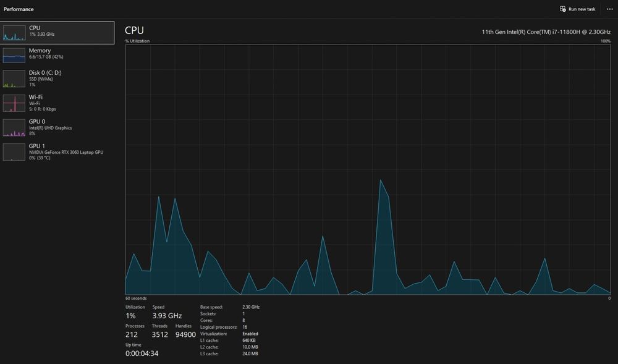Click the GPU 1 mini graph thumbnail
Screen dimensions: 618x364
(x=14, y=152)
